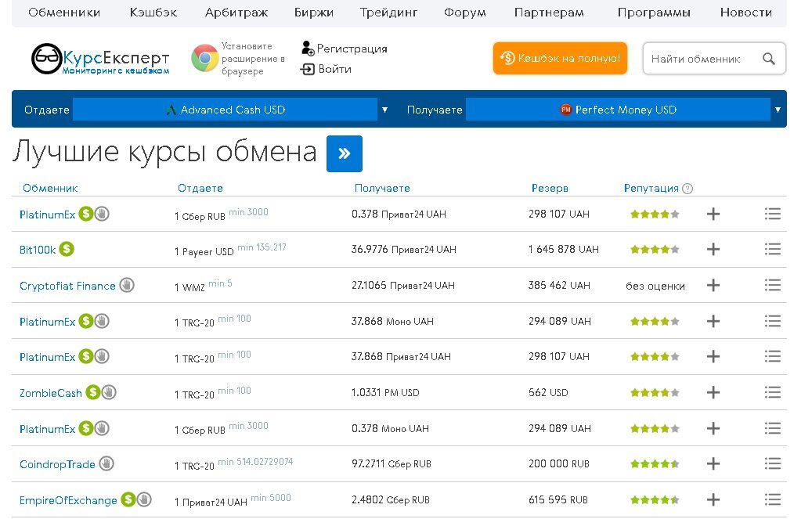The height and width of the screenshot is (519, 812).
Task: Open list menu icon in EmpireOfExchange row
Action: (x=773, y=499)
